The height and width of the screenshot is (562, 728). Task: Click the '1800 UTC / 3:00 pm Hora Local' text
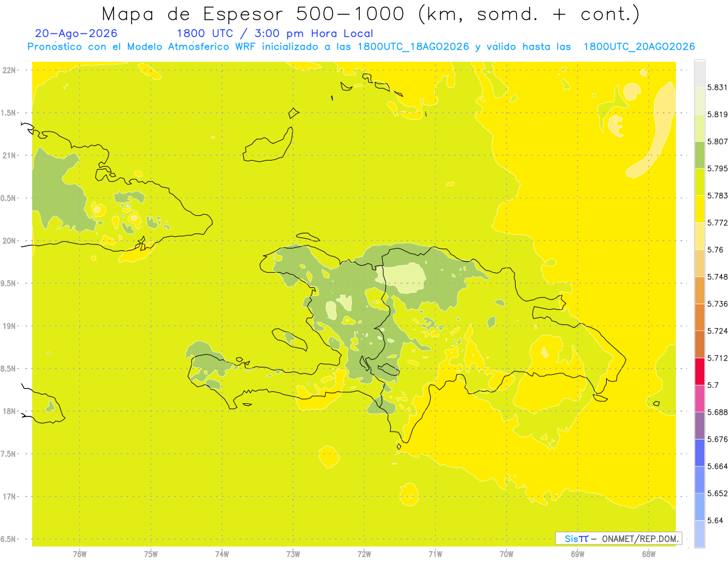[275, 34]
